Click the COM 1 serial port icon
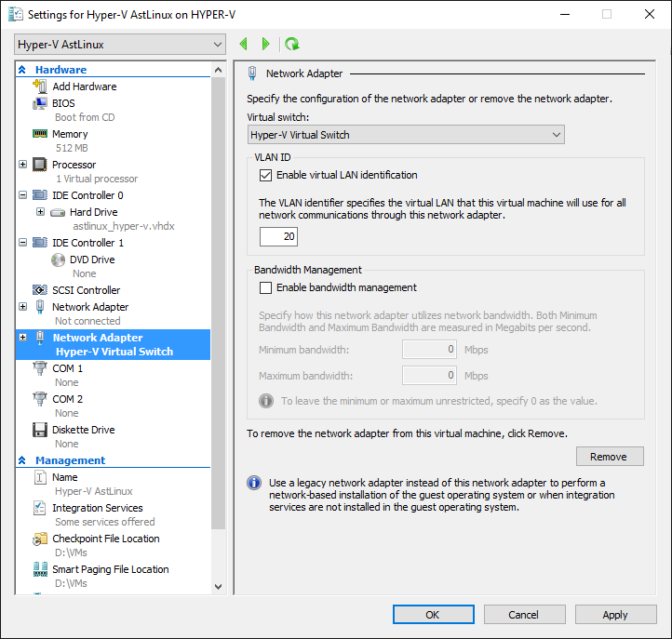This screenshot has height=639, width=672. coord(40,368)
